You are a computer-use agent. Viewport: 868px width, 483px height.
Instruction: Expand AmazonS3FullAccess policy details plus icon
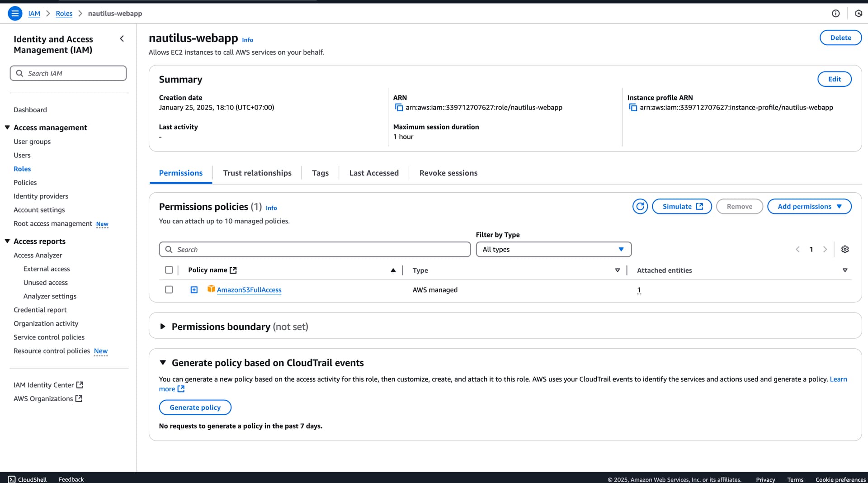click(x=194, y=290)
